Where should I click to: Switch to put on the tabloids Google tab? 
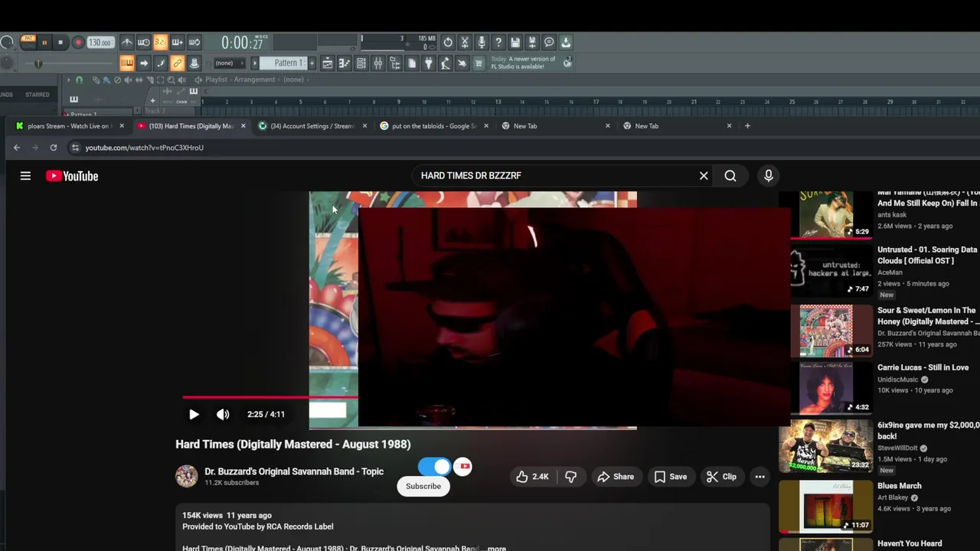point(433,126)
